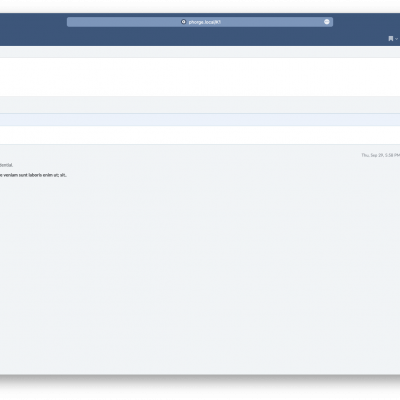Click blank blue header left of address bar
This screenshot has width=400, height=400.
tap(33, 22)
